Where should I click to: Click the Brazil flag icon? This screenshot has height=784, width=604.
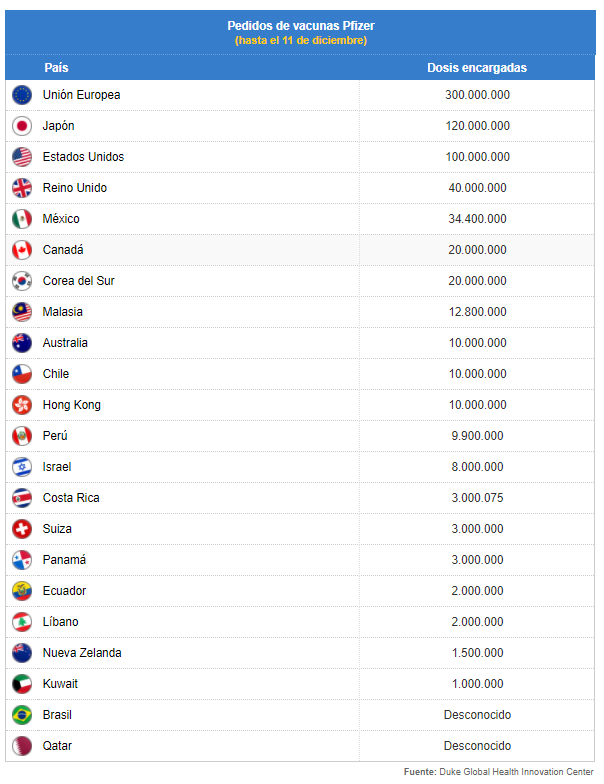coord(22,715)
